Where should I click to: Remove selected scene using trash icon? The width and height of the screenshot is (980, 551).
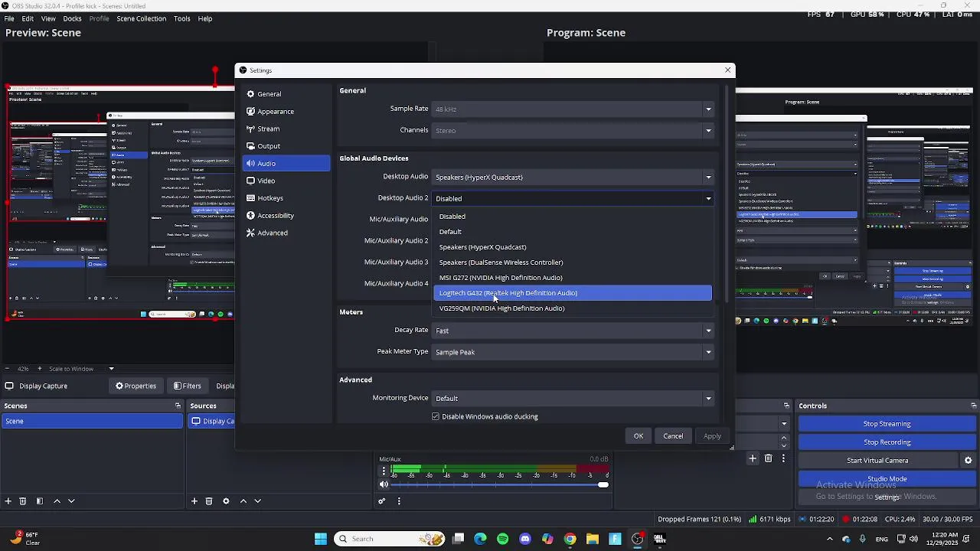(x=23, y=501)
